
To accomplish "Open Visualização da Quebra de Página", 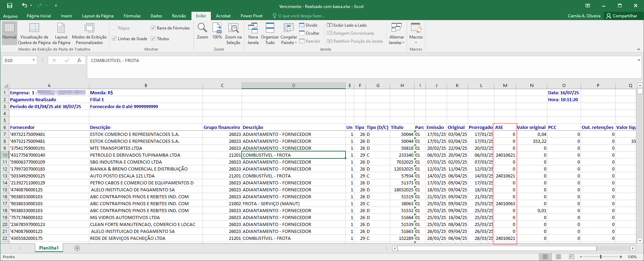I will [x=34, y=33].
